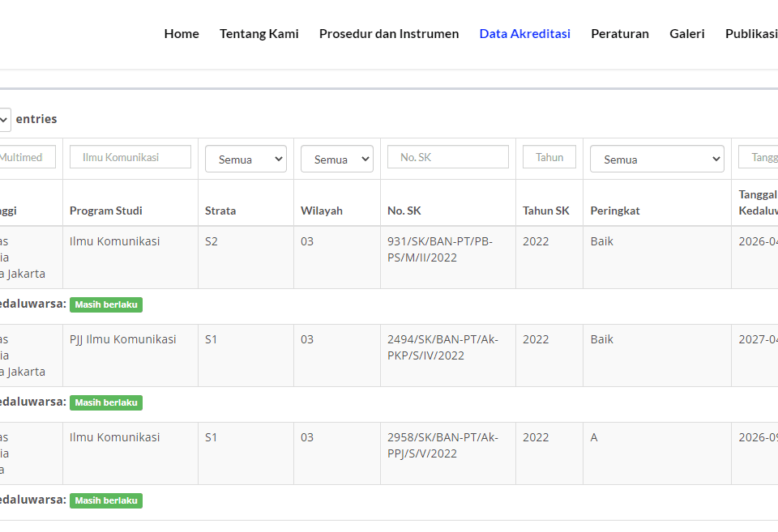
Task: Sort table by Tahun SK header
Action: click(x=545, y=211)
